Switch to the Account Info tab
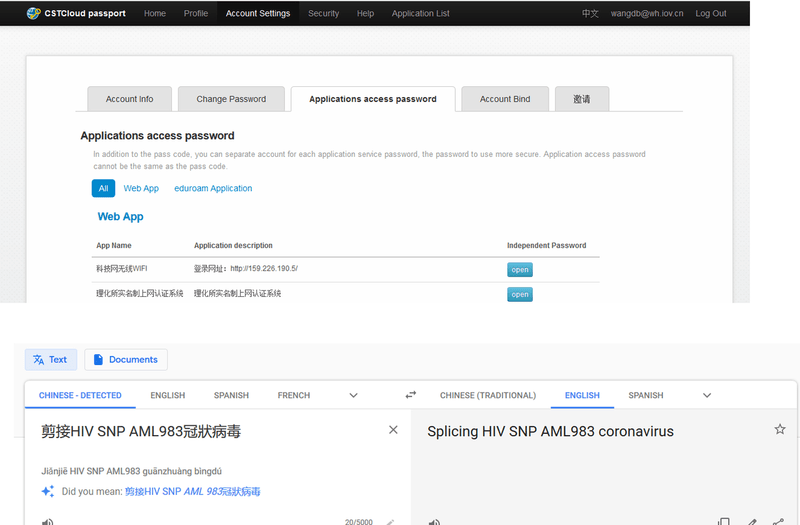Screen dimensions: 800x525 129,99
